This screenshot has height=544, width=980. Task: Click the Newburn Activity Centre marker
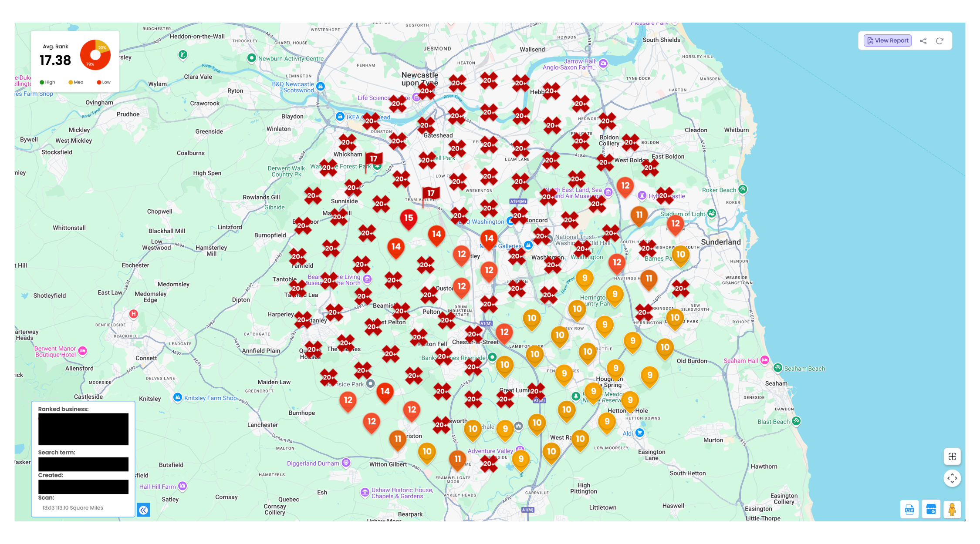click(251, 58)
